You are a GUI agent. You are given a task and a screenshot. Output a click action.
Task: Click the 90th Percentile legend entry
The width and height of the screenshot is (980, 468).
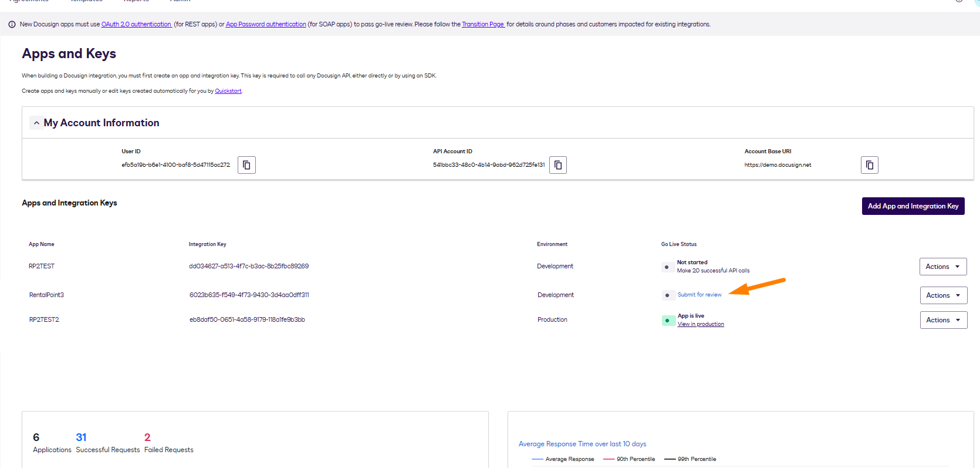tap(629, 459)
